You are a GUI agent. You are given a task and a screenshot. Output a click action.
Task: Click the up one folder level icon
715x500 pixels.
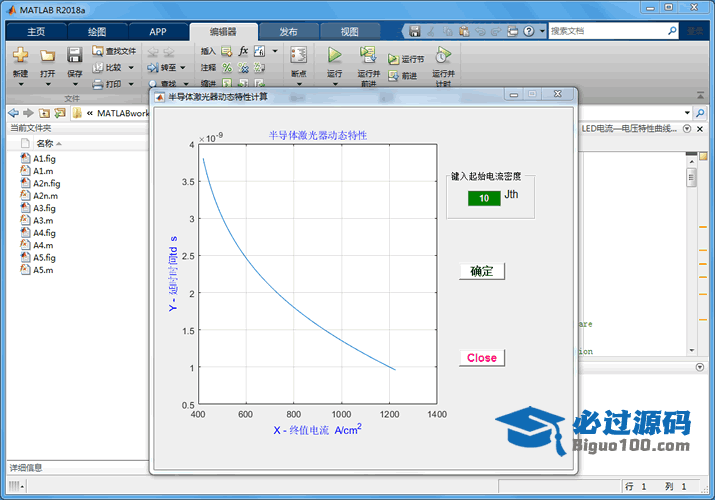coord(44,113)
